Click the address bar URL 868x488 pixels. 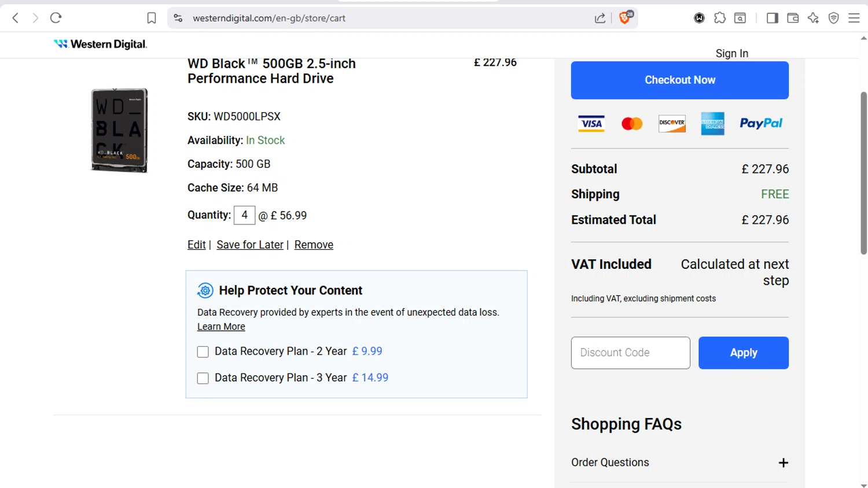269,18
